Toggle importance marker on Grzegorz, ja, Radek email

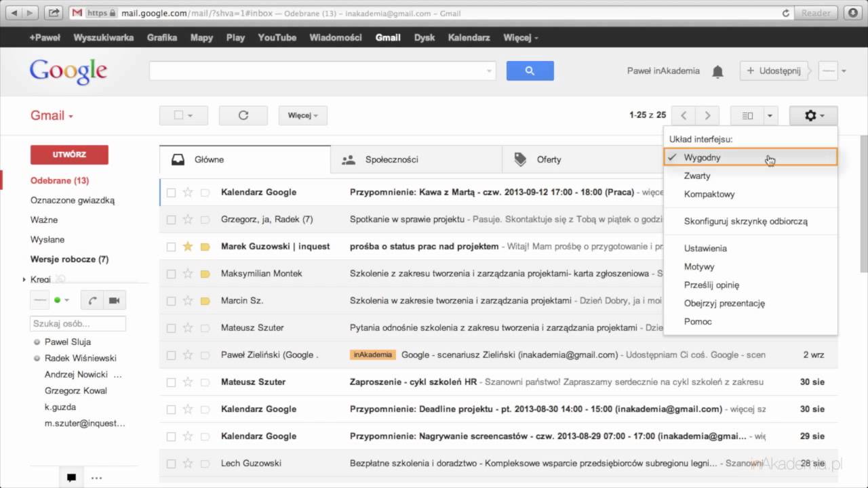tap(205, 220)
